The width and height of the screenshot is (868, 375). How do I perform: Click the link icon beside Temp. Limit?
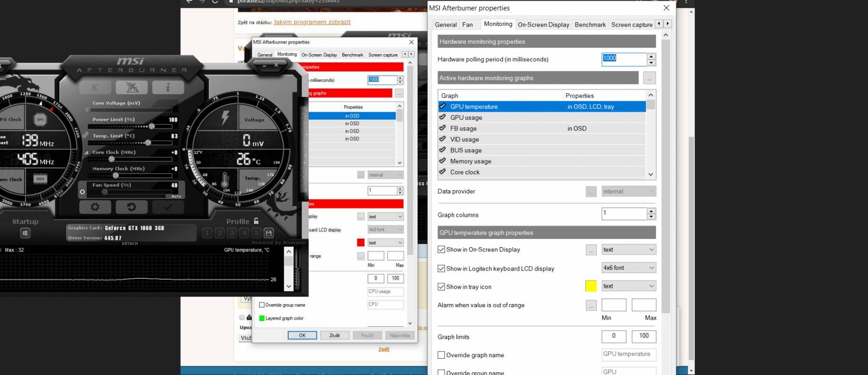86,135
